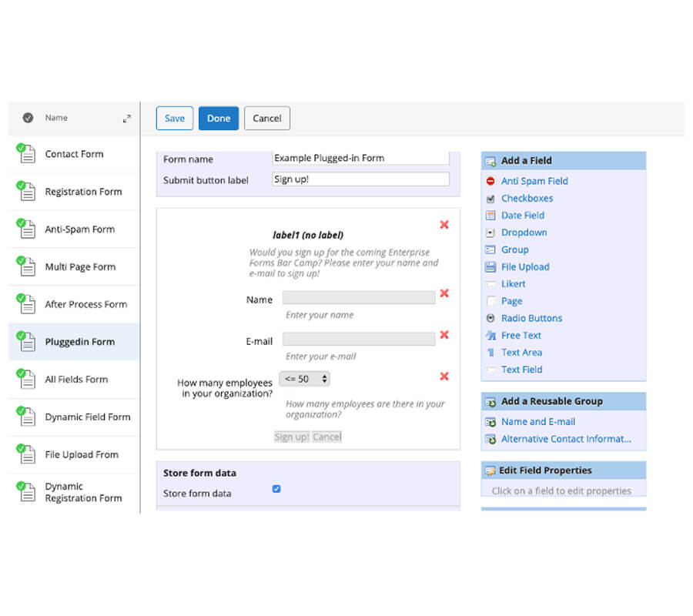Add an Anti Spam Field
This screenshot has height=616, width=693.
pos(534,181)
